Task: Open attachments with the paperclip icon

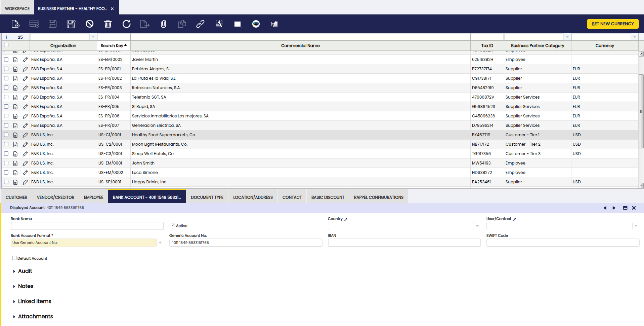Action: click(163, 24)
